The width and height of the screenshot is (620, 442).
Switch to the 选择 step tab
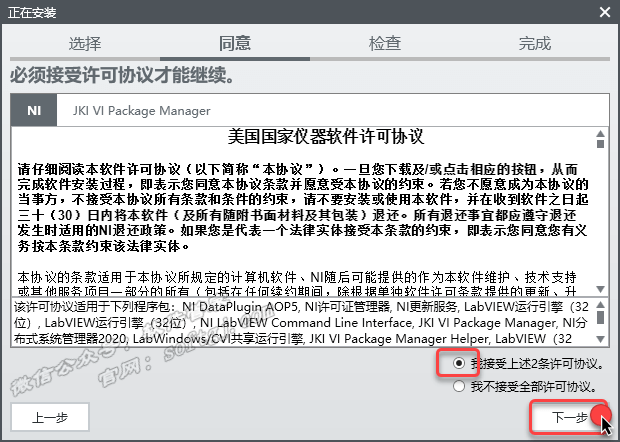coord(85,43)
